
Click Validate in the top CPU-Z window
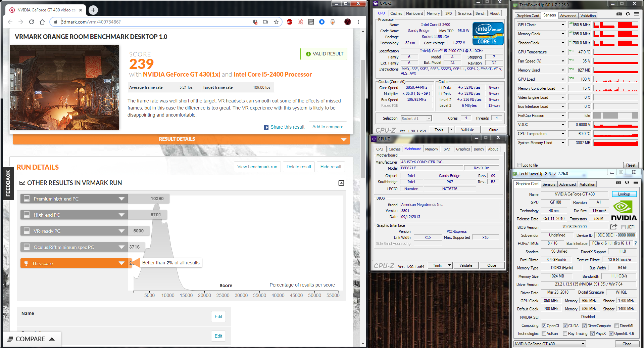coord(467,130)
